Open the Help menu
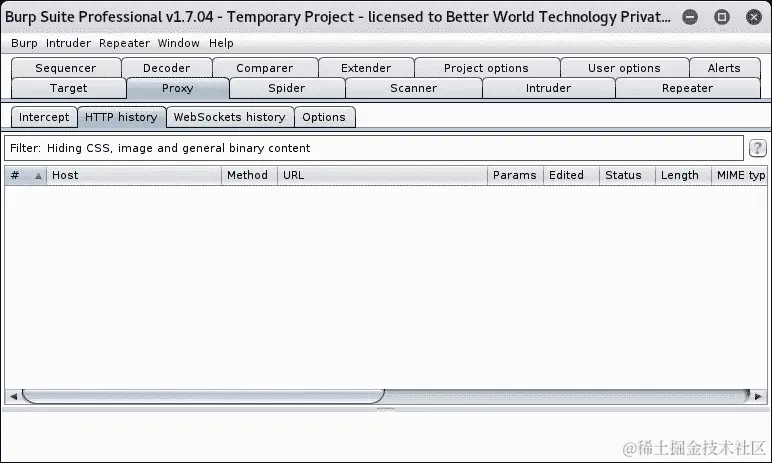This screenshot has height=463, width=772. 221,43
